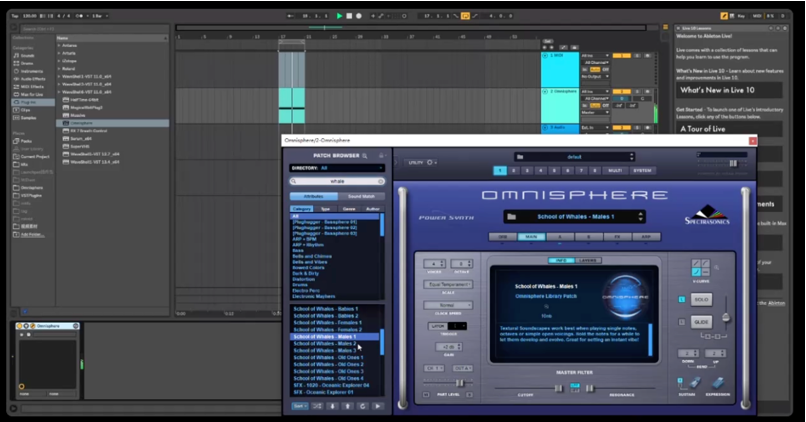The height and width of the screenshot is (422, 806).
Task: Toggle the GLIDE button in Omnisphere
Action: click(x=701, y=322)
